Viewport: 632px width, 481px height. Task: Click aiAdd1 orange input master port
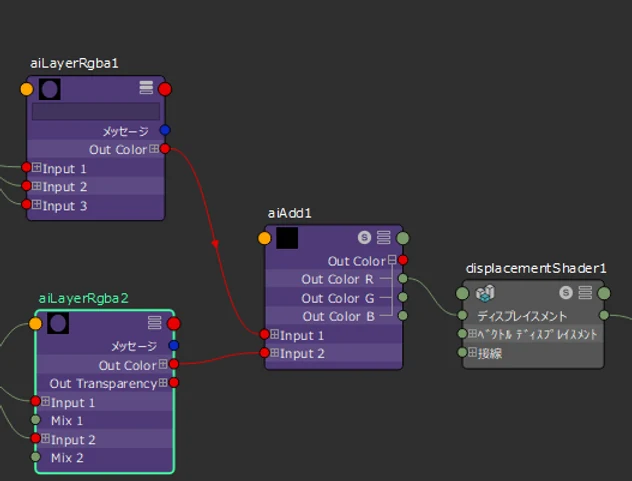[x=264, y=238]
